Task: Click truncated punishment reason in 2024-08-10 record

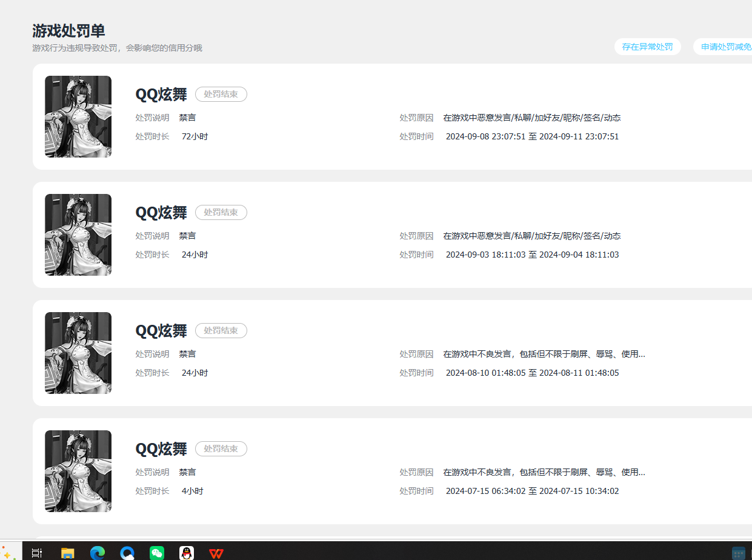Action: tap(544, 354)
